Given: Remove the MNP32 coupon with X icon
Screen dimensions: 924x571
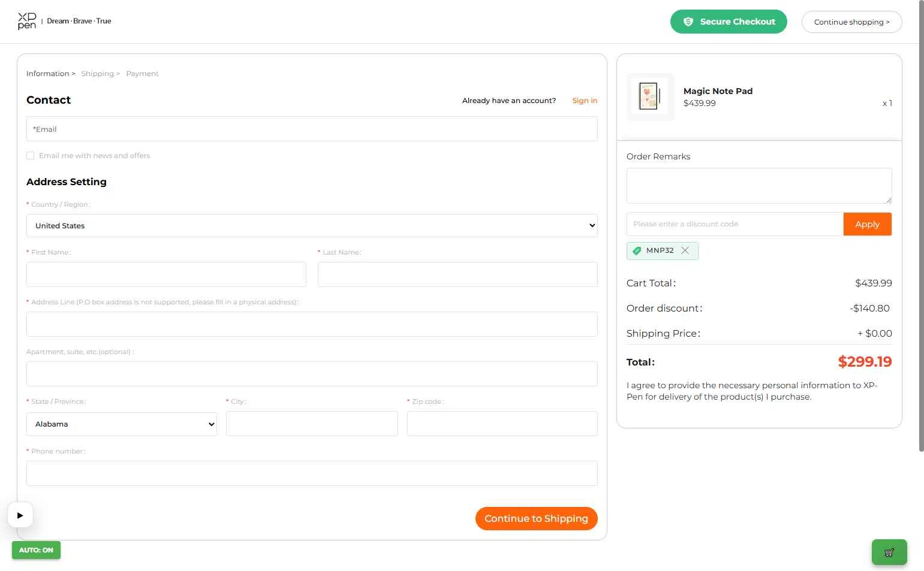Looking at the screenshot, I should coord(685,250).
